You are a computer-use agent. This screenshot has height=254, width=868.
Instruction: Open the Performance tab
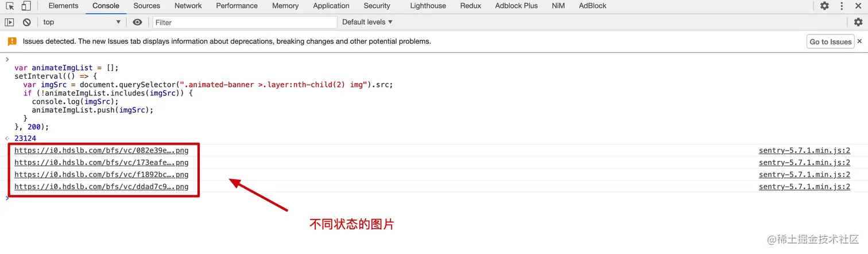tap(237, 6)
